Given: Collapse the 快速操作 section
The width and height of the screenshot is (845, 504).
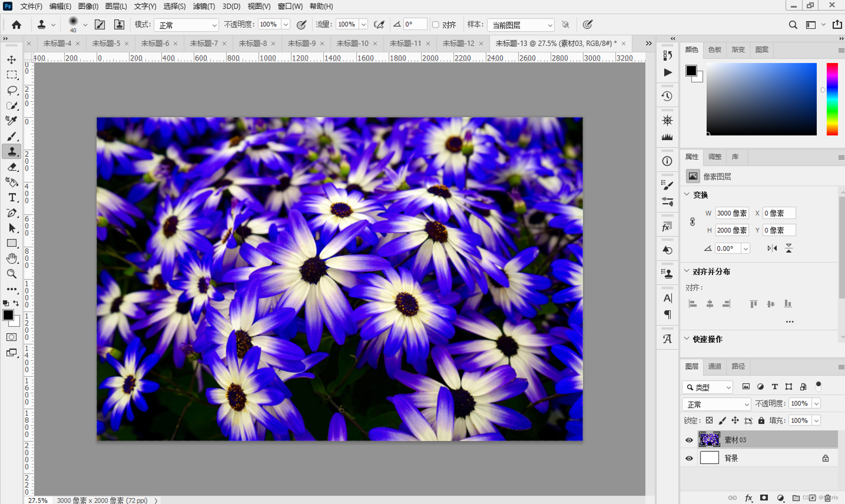Looking at the screenshot, I should [x=687, y=339].
